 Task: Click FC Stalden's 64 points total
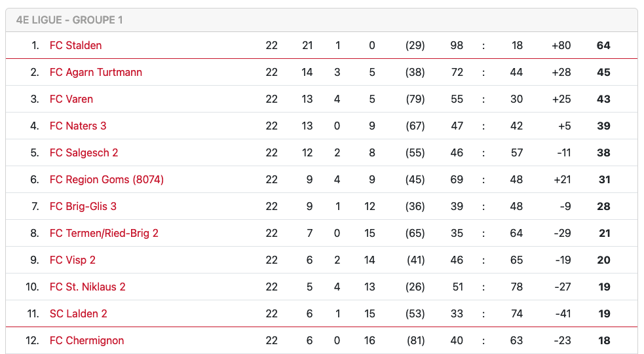(603, 45)
